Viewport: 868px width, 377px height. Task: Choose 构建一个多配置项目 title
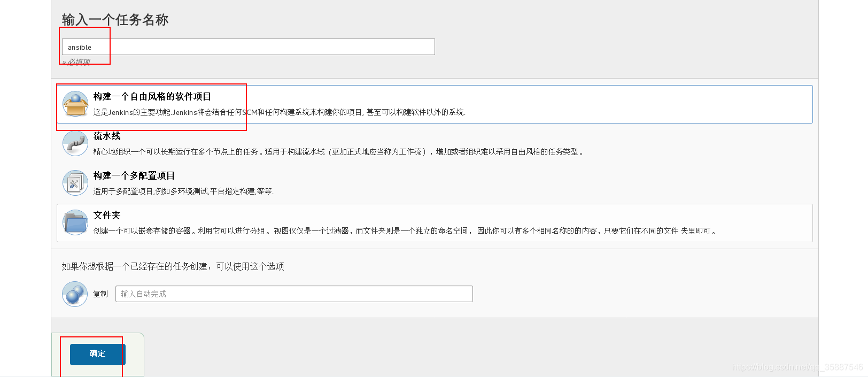pos(134,175)
